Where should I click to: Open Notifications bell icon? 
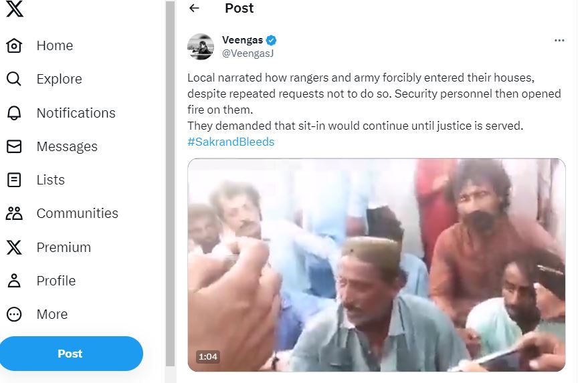(x=14, y=113)
